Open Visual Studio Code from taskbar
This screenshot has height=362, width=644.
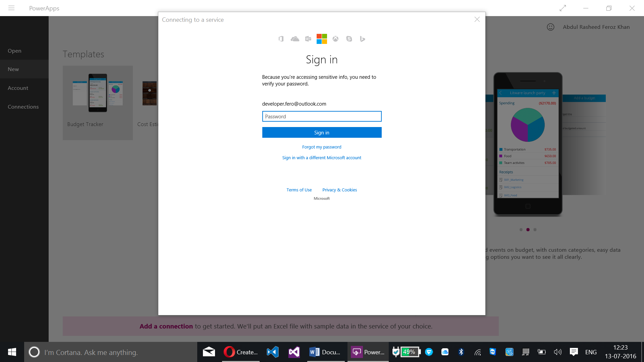tap(273, 352)
